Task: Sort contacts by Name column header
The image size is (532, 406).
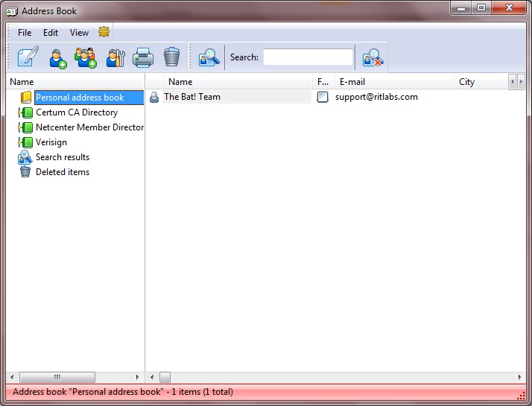Action: [238, 82]
